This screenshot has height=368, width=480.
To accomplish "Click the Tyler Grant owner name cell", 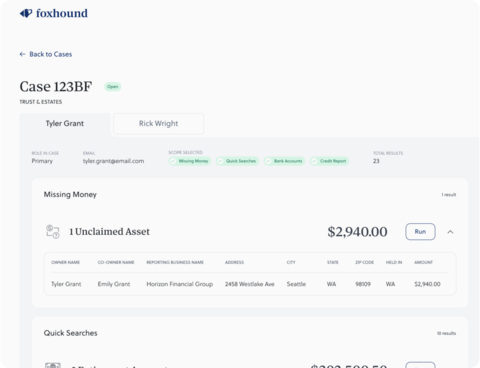I will [x=66, y=284].
